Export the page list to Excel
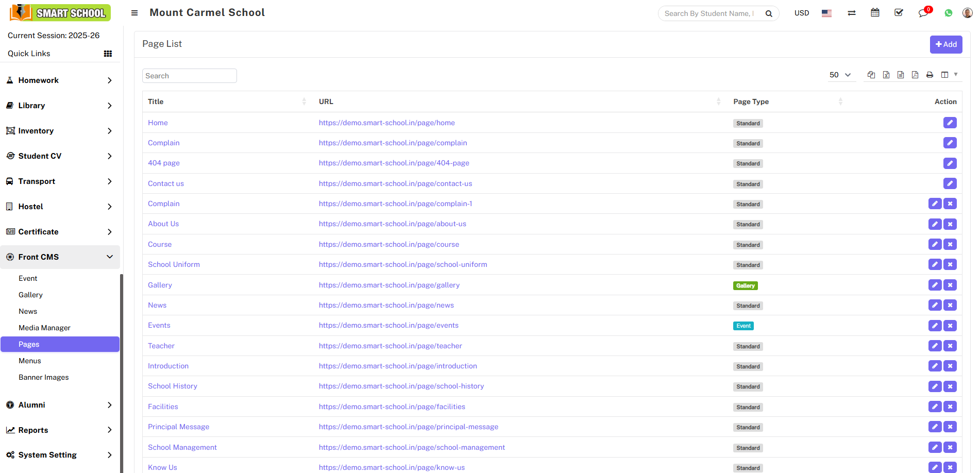Image resolution: width=980 pixels, height=473 pixels. click(886, 75)
